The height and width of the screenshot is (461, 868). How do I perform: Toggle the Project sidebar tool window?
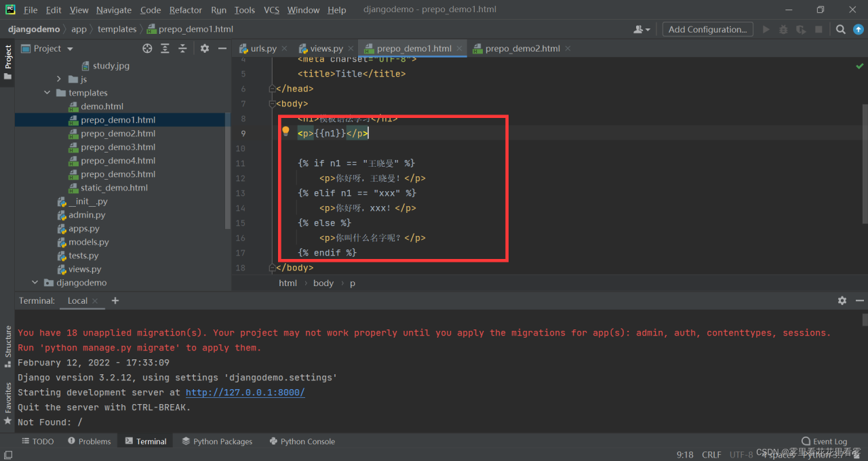8,61
